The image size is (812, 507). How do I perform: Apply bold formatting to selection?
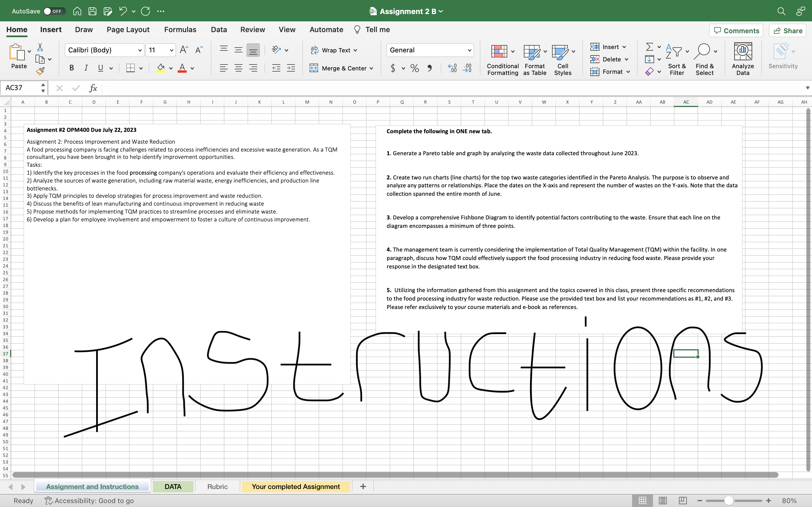71,68
